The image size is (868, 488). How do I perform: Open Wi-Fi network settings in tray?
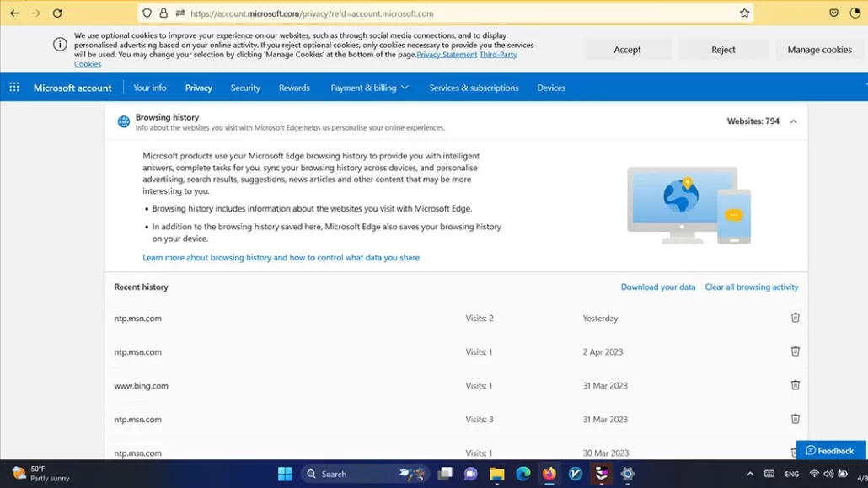[x=814, y=475]
